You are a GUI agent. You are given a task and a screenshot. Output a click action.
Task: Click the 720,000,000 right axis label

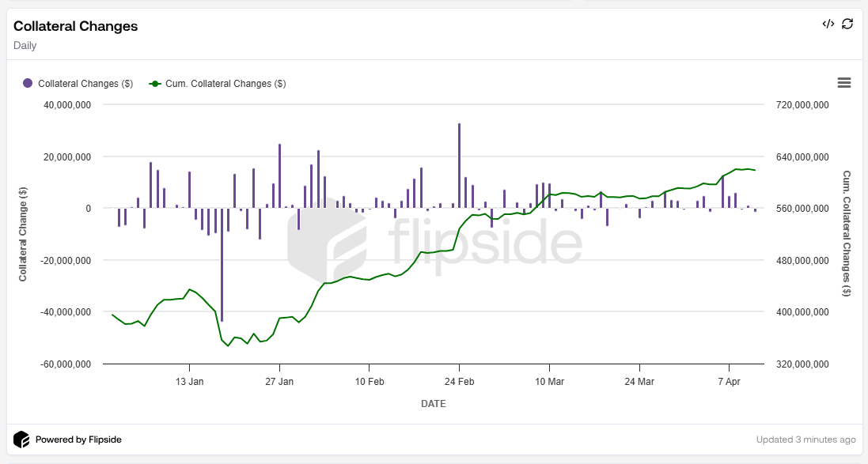pyautogui.click(x=801, y=105)
